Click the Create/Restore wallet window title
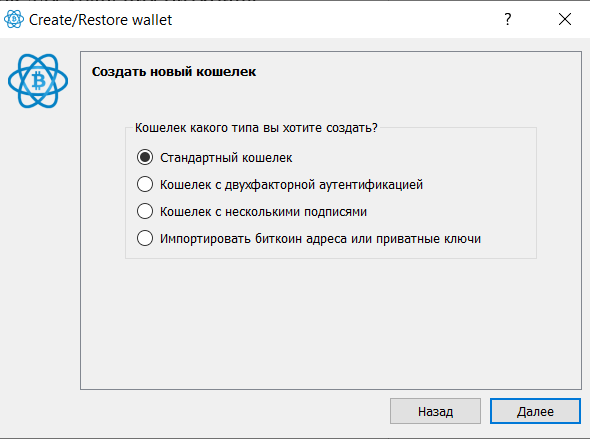Image resolution: width=590 pixels, height=439 pixels. (x=100, y=20)
